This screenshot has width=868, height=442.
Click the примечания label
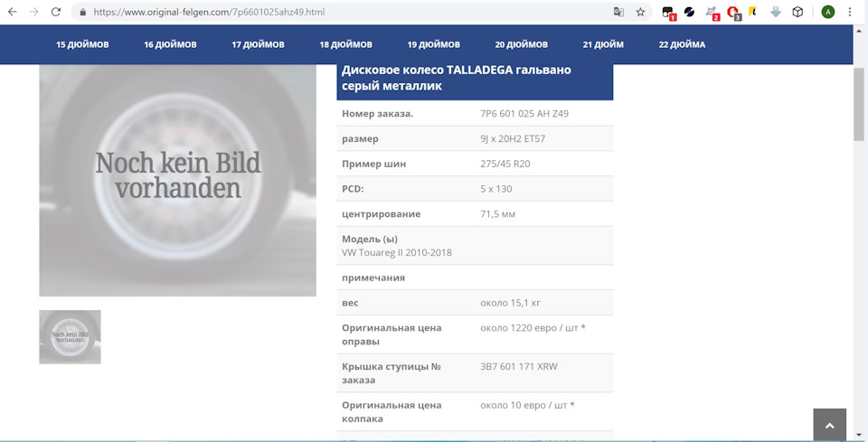pyautogui.click(x=373, y=277)
